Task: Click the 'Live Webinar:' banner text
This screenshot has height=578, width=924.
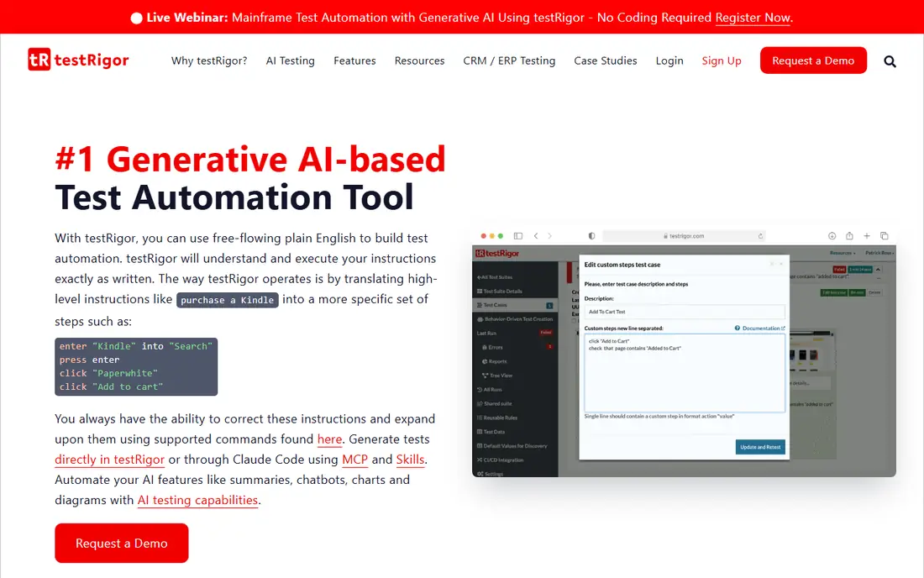Action: pyautogui.click(x=186, y=18)
